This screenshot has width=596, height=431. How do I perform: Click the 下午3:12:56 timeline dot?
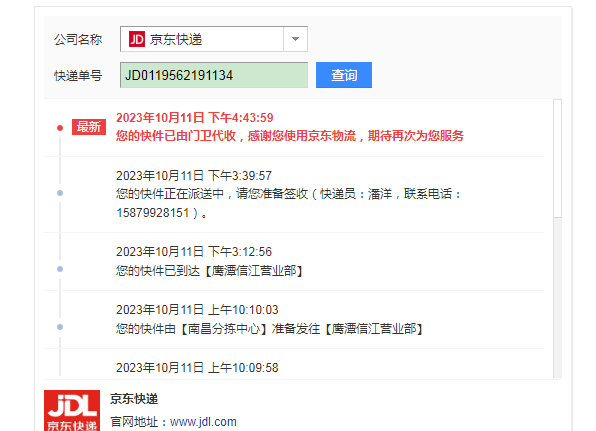click(60, 269)
